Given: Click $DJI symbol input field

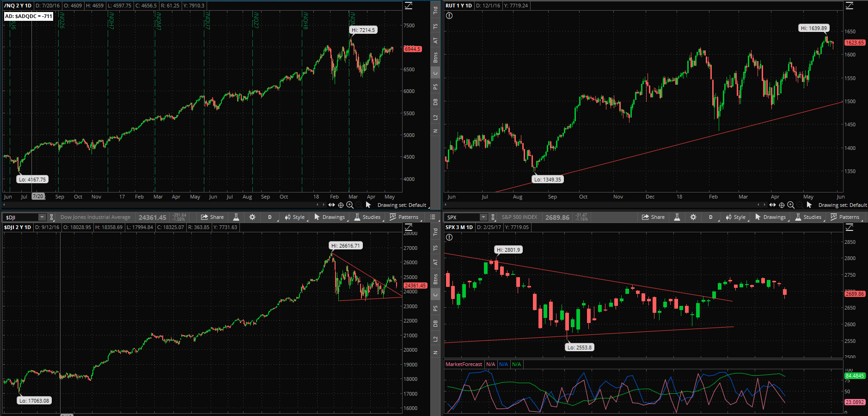Looking at the screenshot, I should pyautogui.click(x=21, y=217).
